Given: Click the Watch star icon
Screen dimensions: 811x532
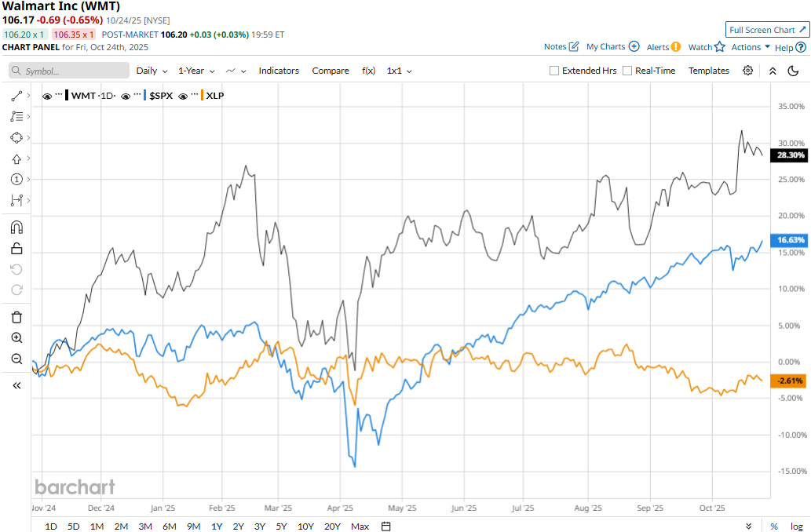Looking at the screenshot, I should pyautogui.click(x=720, y=47).
